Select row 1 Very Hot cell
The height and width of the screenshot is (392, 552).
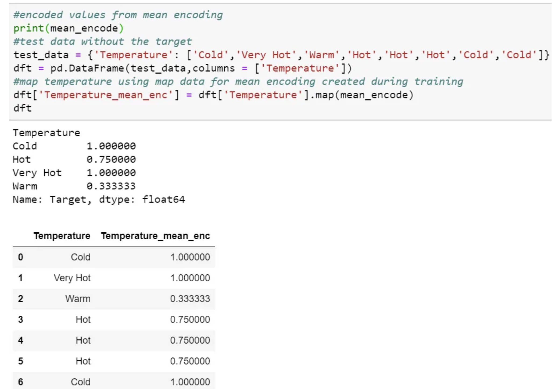click(72, 278)
